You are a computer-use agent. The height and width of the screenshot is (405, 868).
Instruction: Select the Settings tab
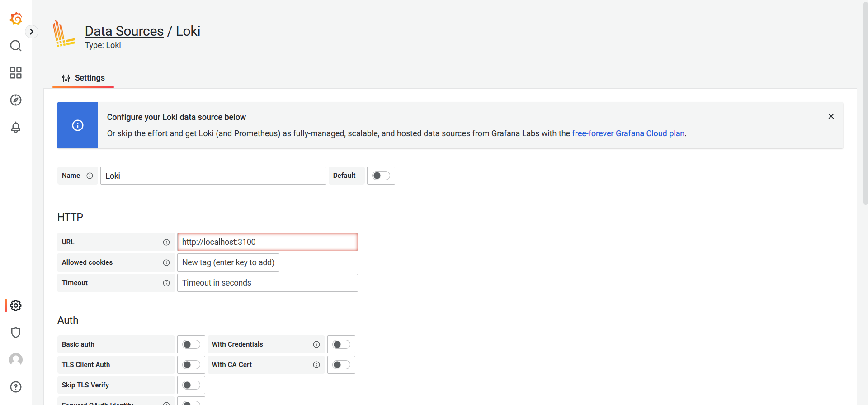[83, 78]
